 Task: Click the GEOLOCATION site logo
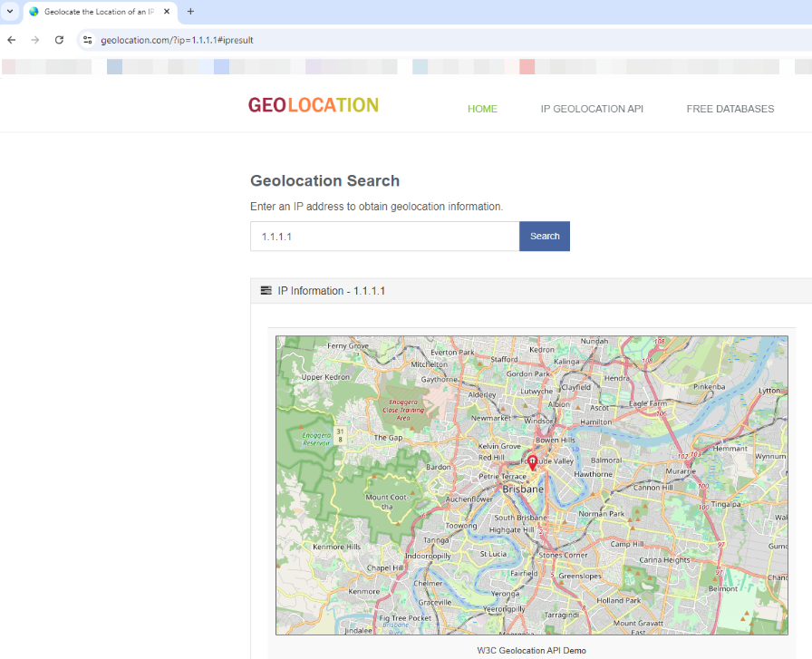[x=314, y=106]
